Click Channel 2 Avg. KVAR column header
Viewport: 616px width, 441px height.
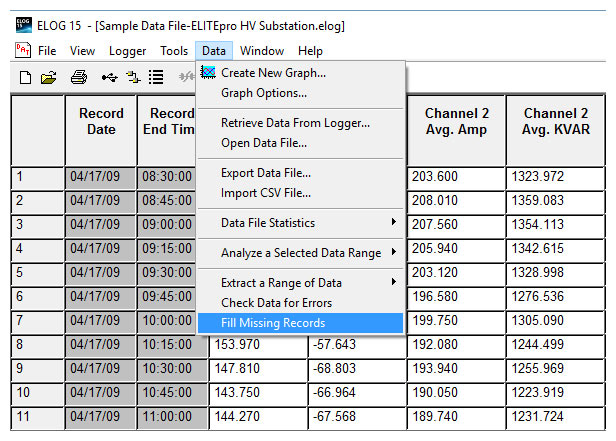[x=555, y=122]
